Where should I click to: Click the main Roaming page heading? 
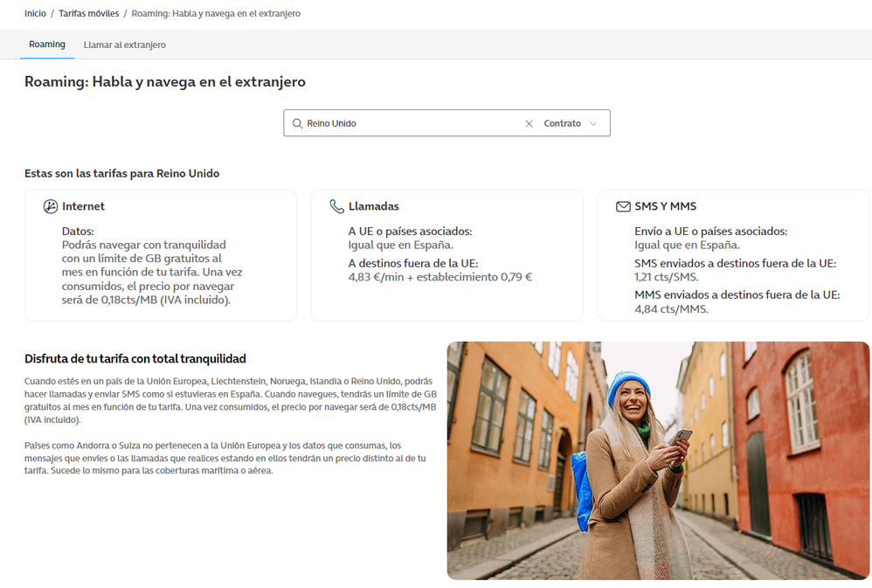(x=165, y=82)
